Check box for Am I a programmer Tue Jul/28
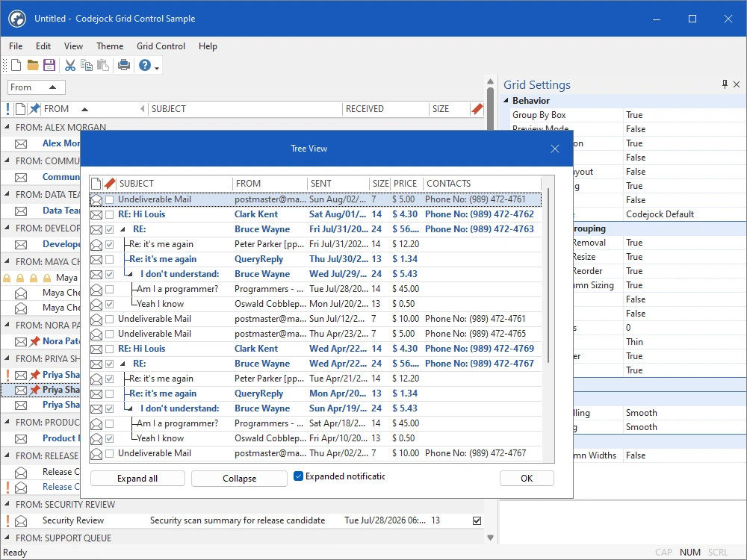Viewport: 747px width, 560px height. pos(110,289)
